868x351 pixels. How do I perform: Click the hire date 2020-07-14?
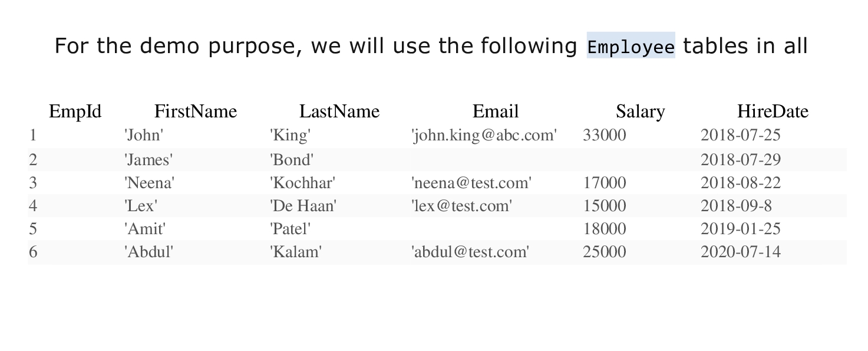pyautogui.click(x=741, y=252)
